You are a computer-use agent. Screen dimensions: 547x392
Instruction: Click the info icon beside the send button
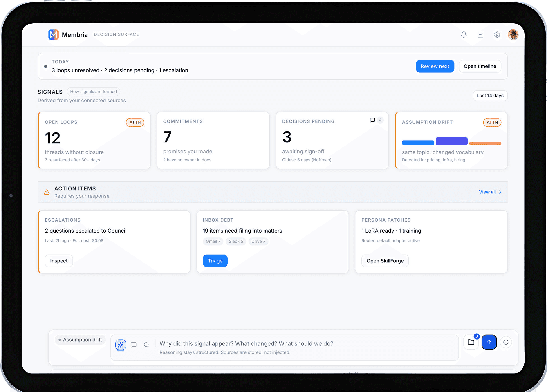tap(506, 342)
